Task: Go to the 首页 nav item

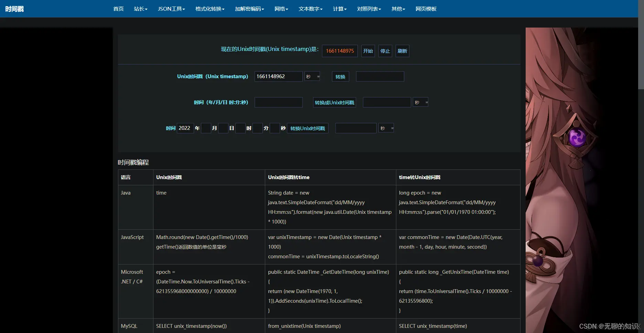Action: [118, 9]
